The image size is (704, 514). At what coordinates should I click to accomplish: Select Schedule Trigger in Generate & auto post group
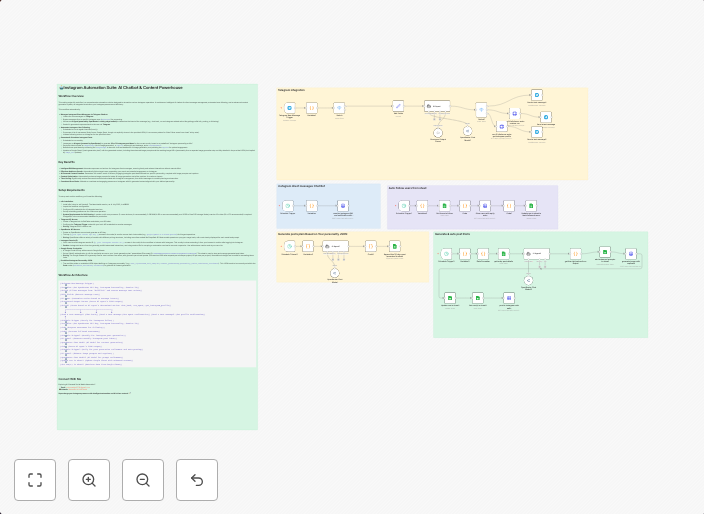447,254
